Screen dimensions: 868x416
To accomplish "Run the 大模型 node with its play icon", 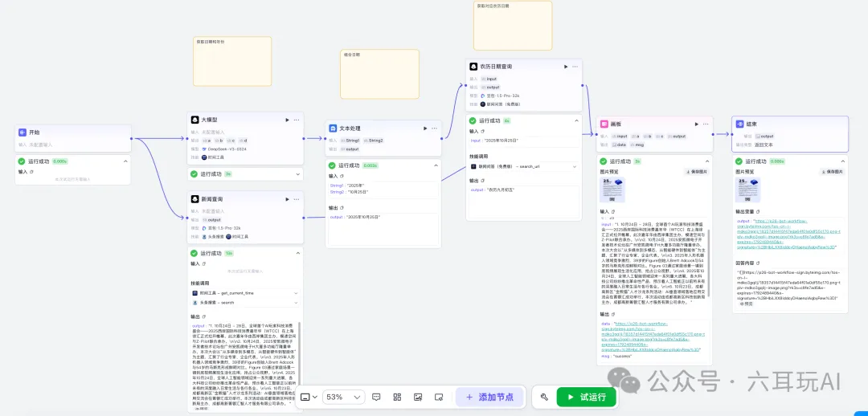I will (x=285, y=120).
